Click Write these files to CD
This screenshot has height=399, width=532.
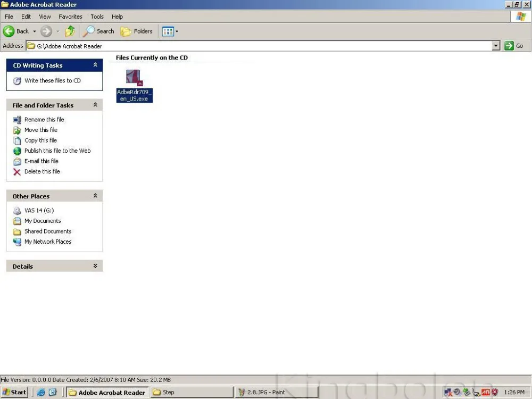[53, 81]
